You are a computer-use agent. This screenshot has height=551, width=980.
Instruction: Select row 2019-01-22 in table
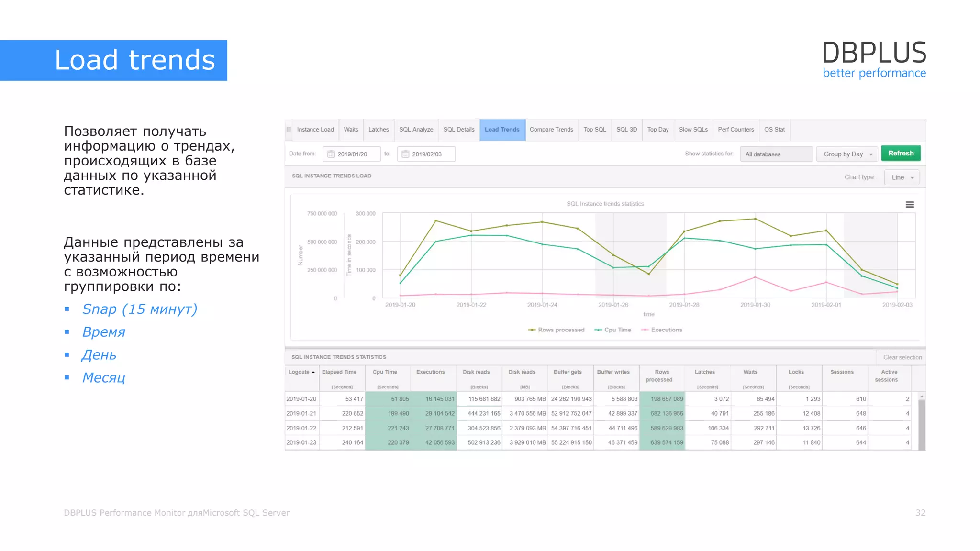pyautogui.click(x=598, y=428)
